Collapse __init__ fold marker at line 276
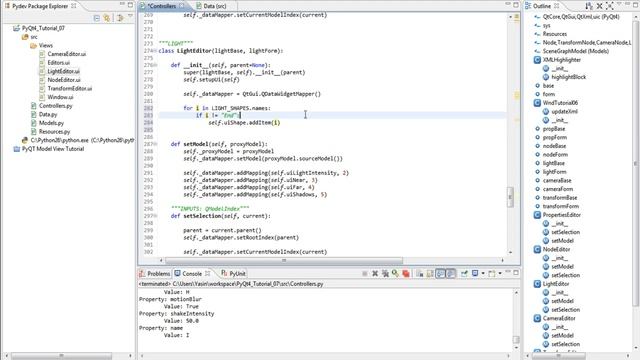 [155, 65]
